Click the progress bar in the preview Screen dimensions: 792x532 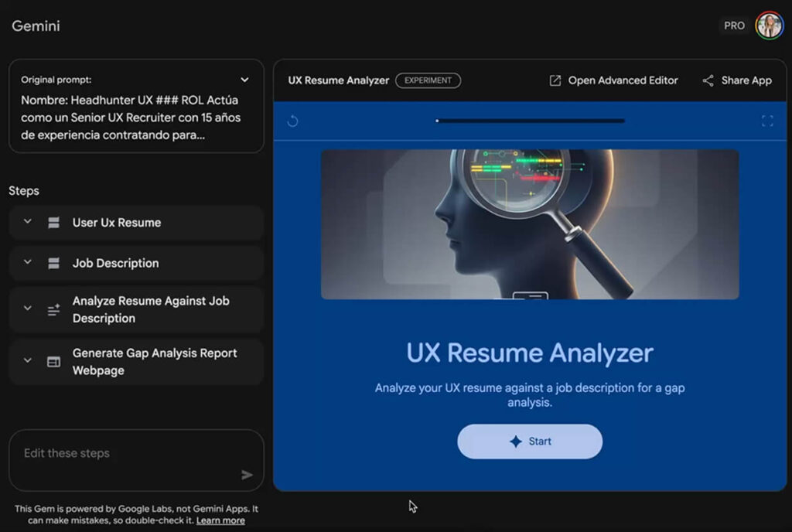(530, 121)
